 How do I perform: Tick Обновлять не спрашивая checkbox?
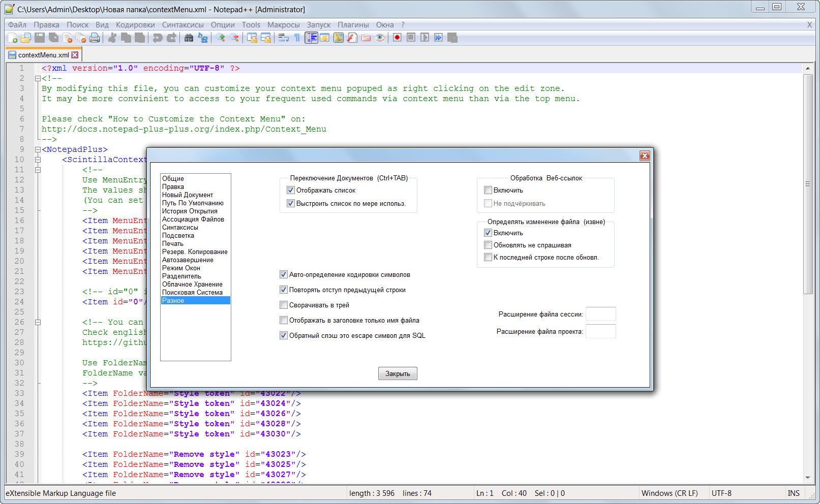pyautogui.click(x=488, y=245)
